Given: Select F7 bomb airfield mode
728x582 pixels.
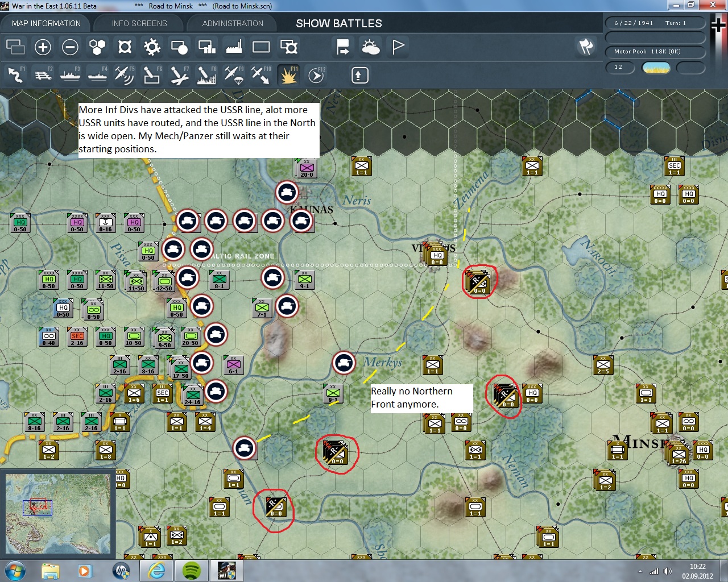Looking at the screenshot, I should tap(179, 75).
